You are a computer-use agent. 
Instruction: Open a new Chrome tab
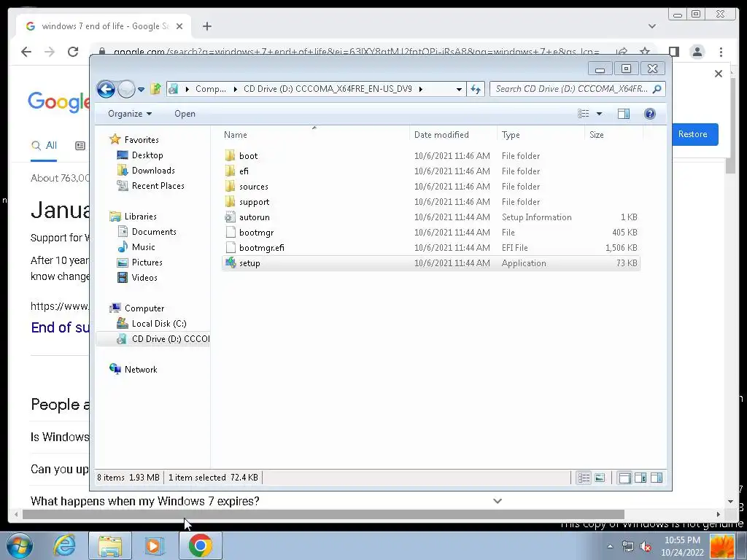[x=206, y=26]
